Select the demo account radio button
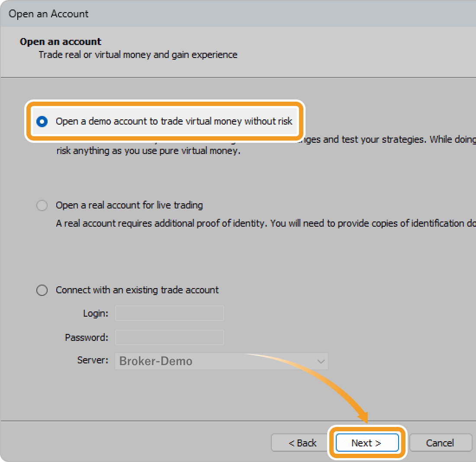 click(x=42, y=122)
